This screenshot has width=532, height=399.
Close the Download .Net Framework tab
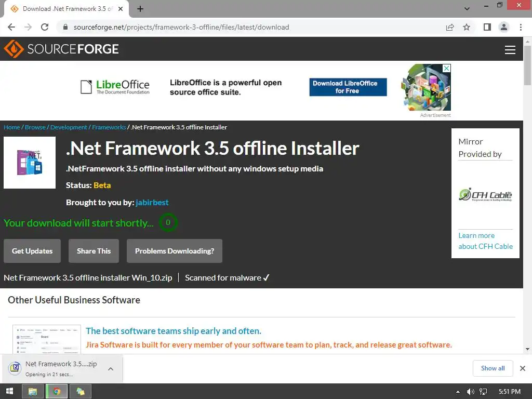(x=121, y=9)
